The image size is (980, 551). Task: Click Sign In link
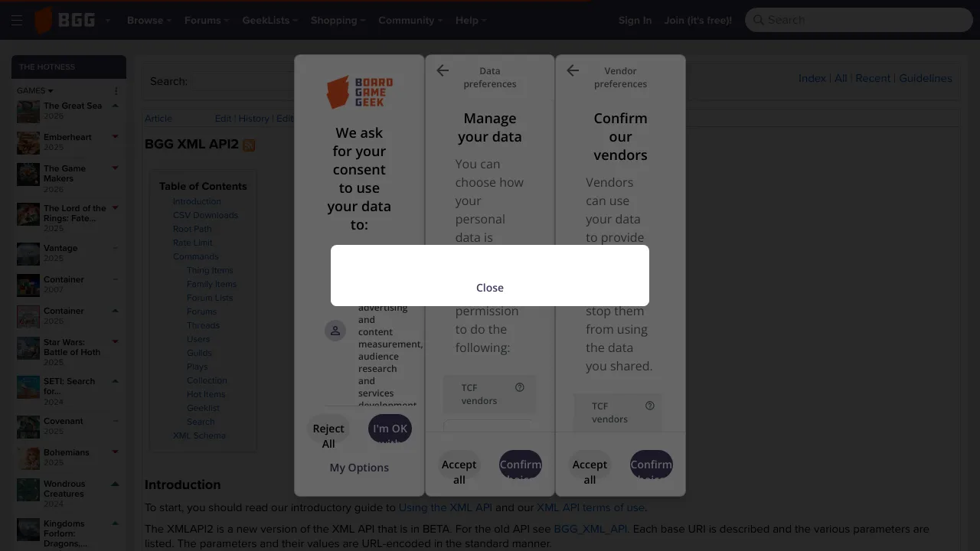(x=635, y=21)
